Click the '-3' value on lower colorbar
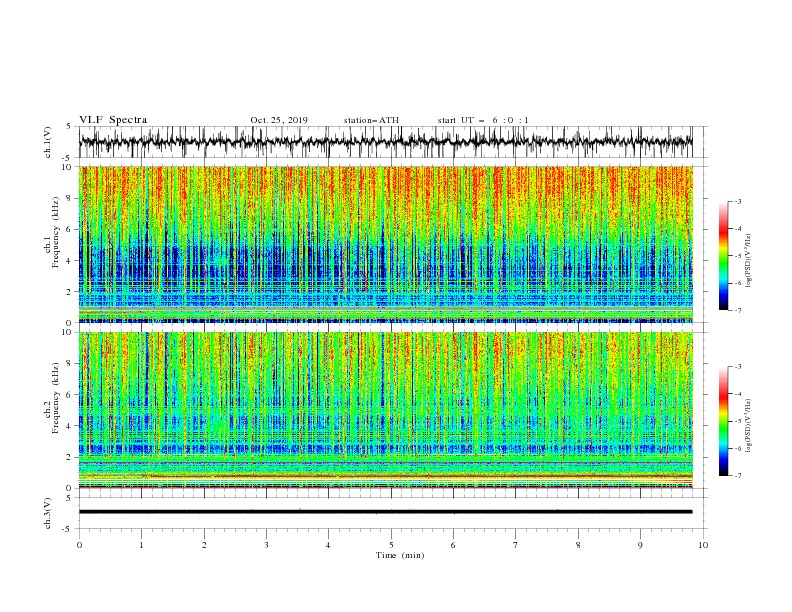The height and width of the screenshot is (612, 792). 737,367
